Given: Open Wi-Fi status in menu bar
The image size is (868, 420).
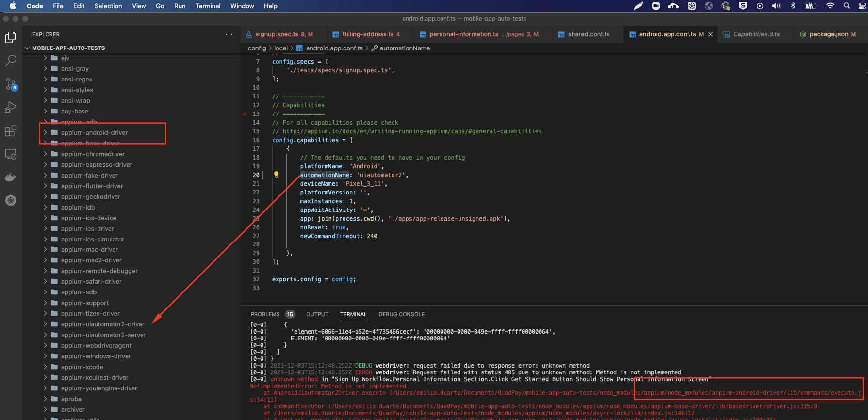Looking at the screenshot, I should [x=830, y=6].
